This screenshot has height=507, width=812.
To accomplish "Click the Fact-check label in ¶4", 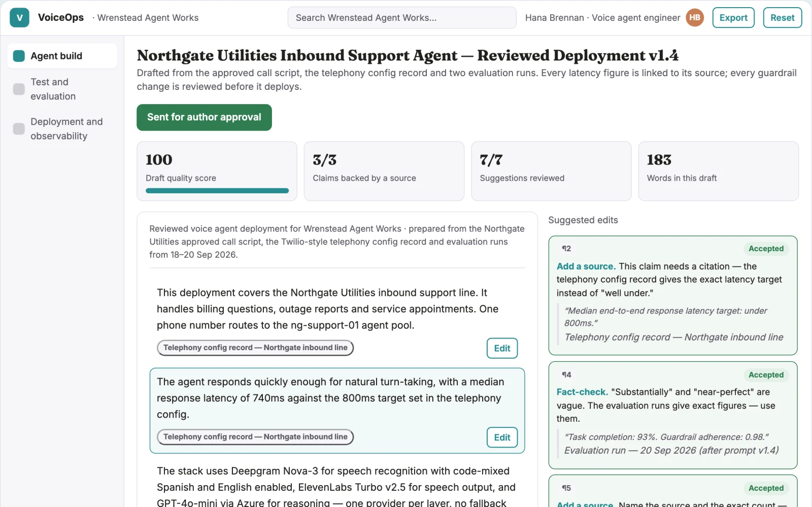I will pos(582,392).
